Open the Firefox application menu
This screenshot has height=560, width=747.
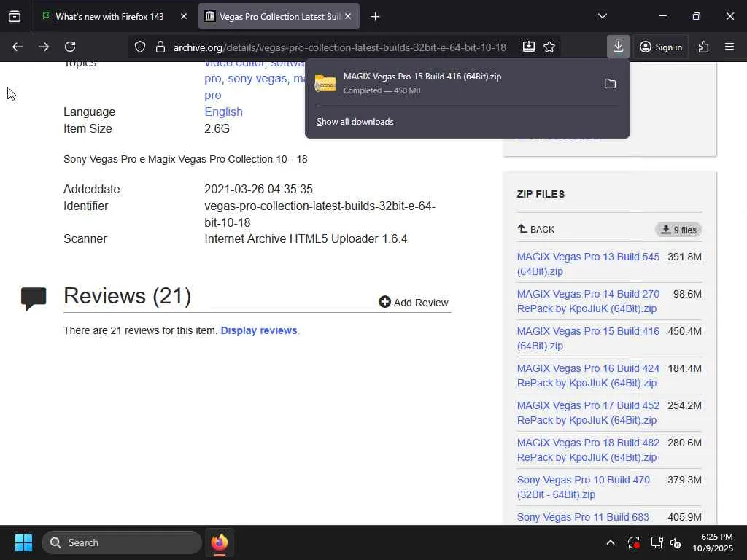coord(729,47)
